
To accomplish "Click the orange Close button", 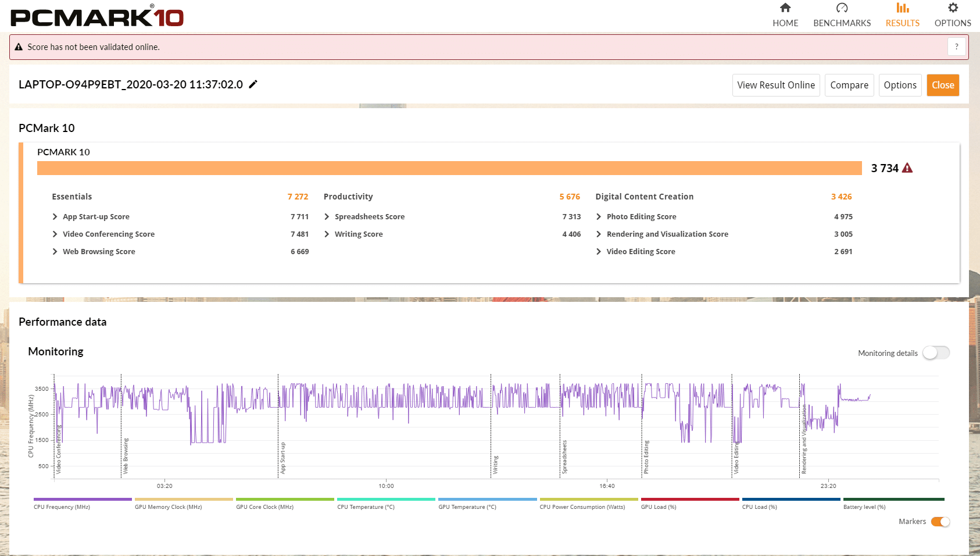I will (942, 85).
